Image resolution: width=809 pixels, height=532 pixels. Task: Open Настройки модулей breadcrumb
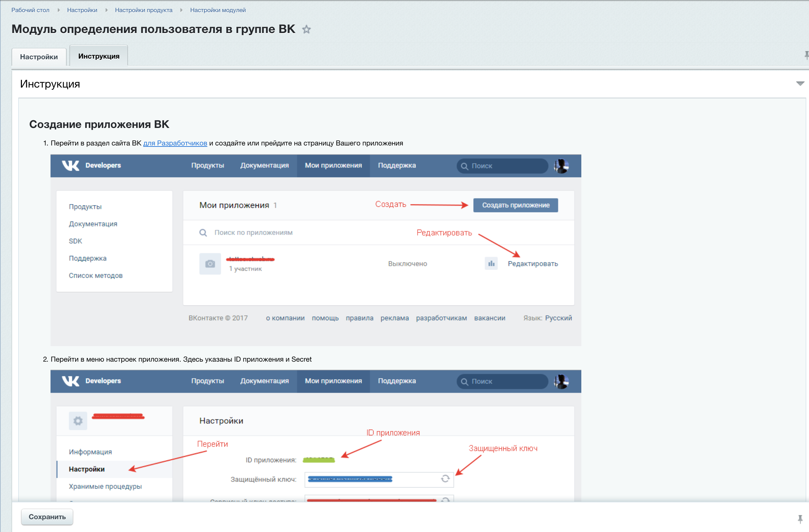[218, 10]
